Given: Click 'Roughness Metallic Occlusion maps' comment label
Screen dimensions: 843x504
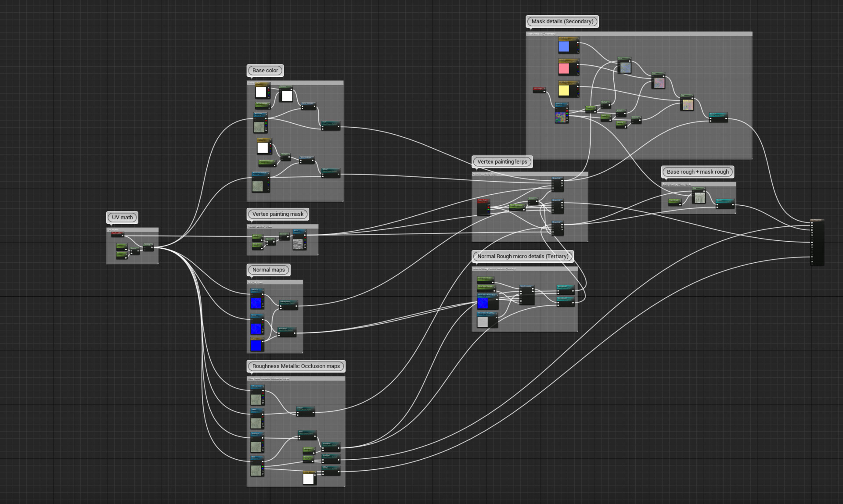Looking at the screenshot, I should (295, 366).
